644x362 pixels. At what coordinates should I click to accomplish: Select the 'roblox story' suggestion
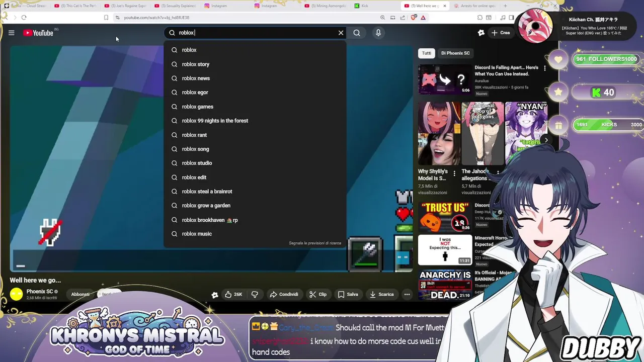[255, 64]
